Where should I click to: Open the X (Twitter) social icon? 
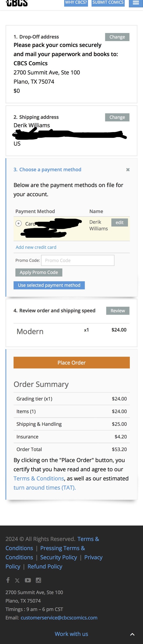click(x=17, y=580)
